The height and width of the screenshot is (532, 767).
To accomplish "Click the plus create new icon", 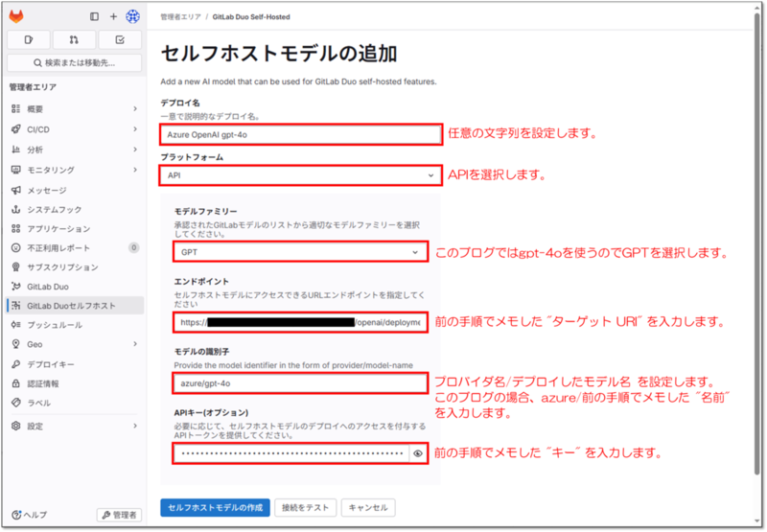I will tap(113, 16).
